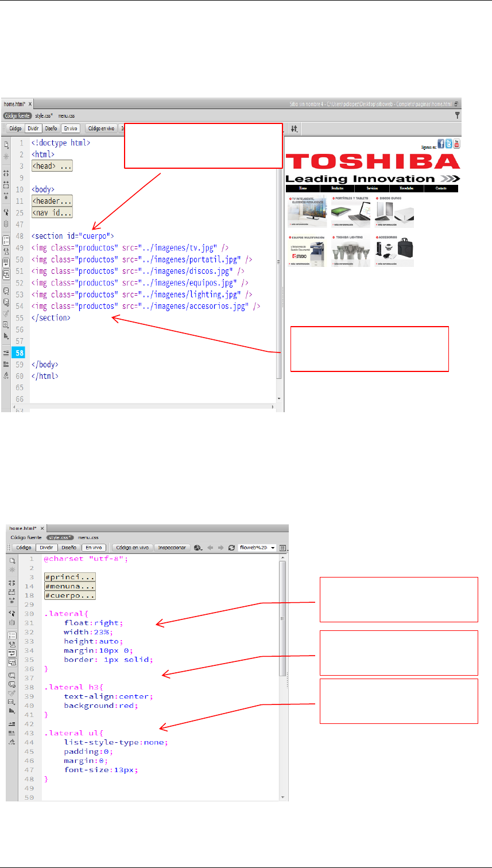Indent code icon in upper code window
The image size is (492, 868).
pyautogui.click(x=6, y=352)
